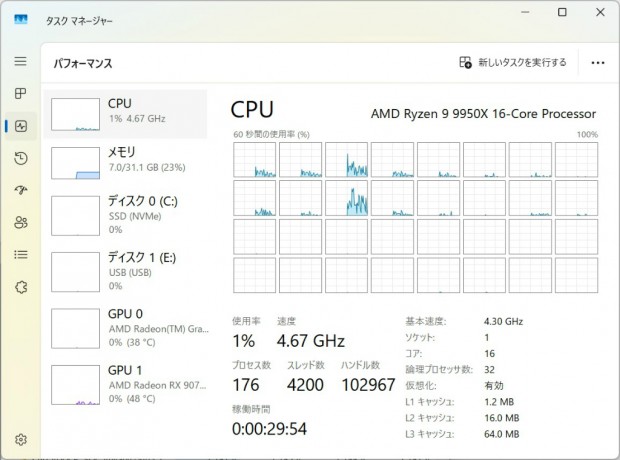Select the Performance page icon

coord(20,126)
